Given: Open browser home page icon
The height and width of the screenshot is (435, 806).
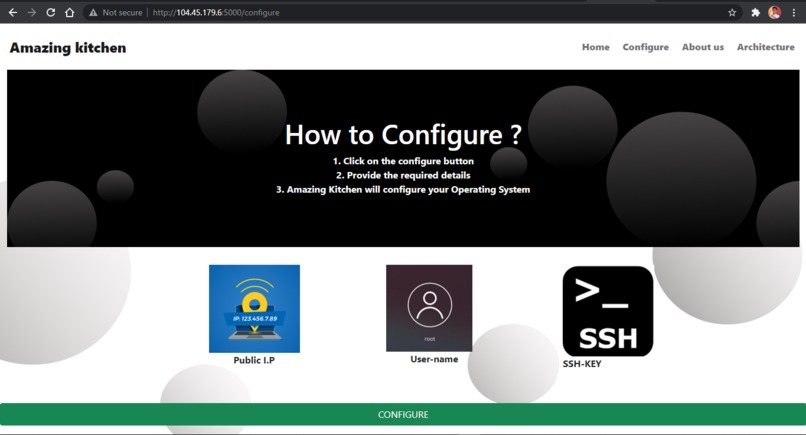Looking at the screenshot, I should 69,12.
